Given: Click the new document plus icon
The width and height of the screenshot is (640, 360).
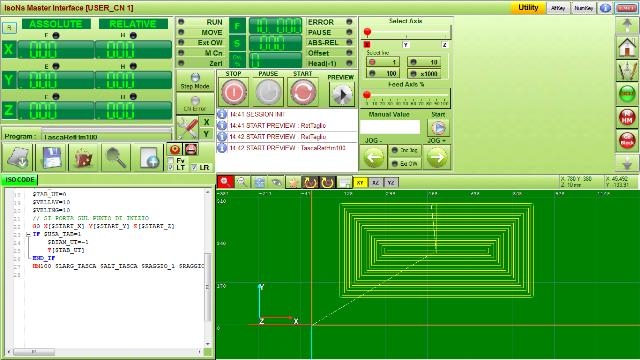Looking at the screenshot, I should (x=149, y=158).
